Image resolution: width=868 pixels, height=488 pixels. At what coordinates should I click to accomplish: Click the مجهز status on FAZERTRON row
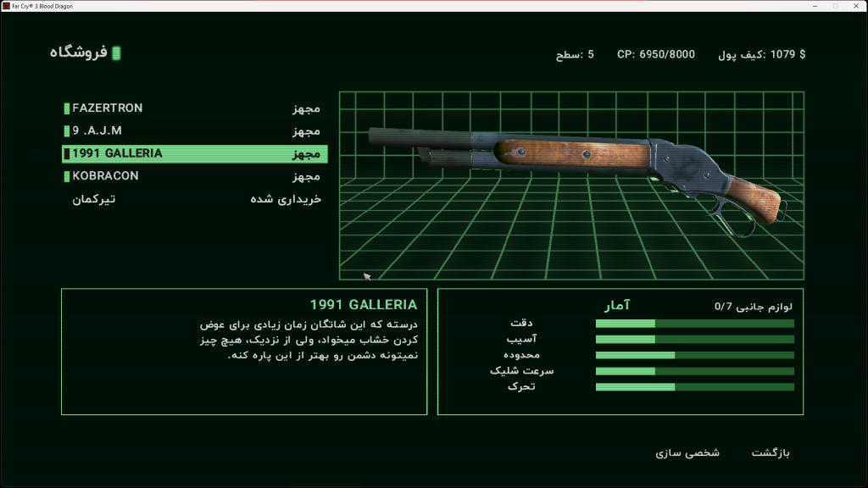click(307, 108)
